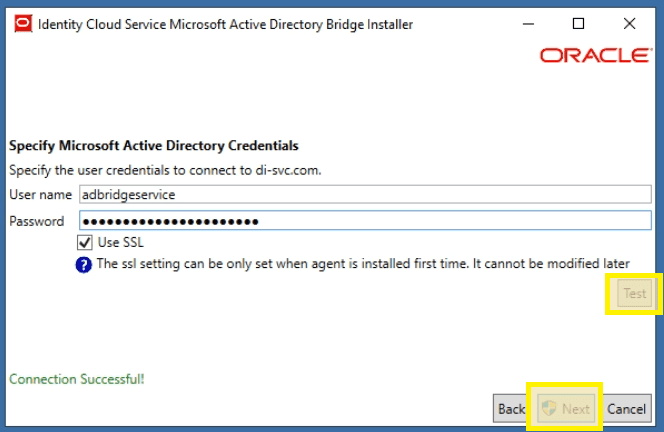
Task: Toggle the Use SSL checkbox
Action: point(85,242)
